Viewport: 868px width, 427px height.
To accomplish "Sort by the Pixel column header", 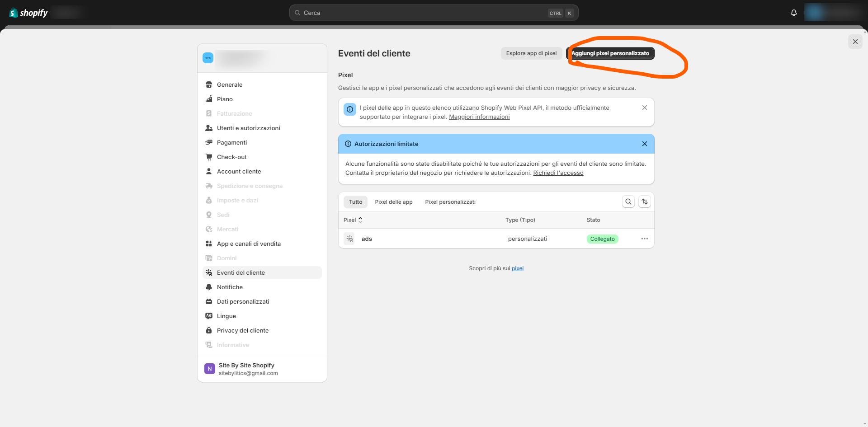I will 353,220.
